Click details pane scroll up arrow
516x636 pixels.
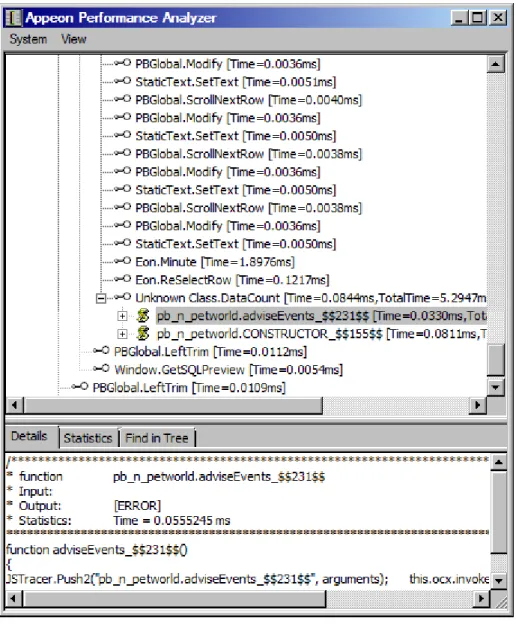[x=499, y=462]
